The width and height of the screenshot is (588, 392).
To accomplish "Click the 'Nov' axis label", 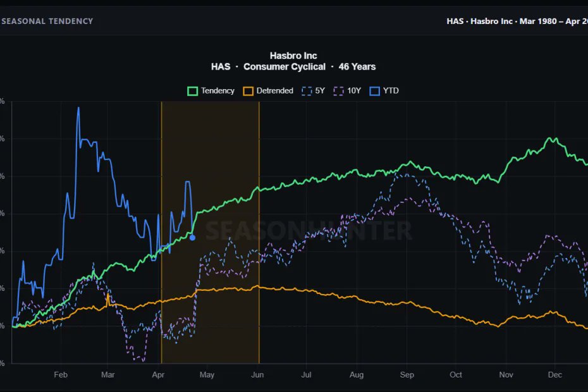I will (x=506, y=375).
